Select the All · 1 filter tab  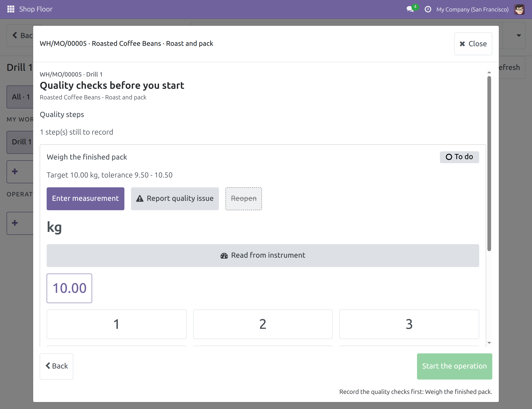coord(21,97)
